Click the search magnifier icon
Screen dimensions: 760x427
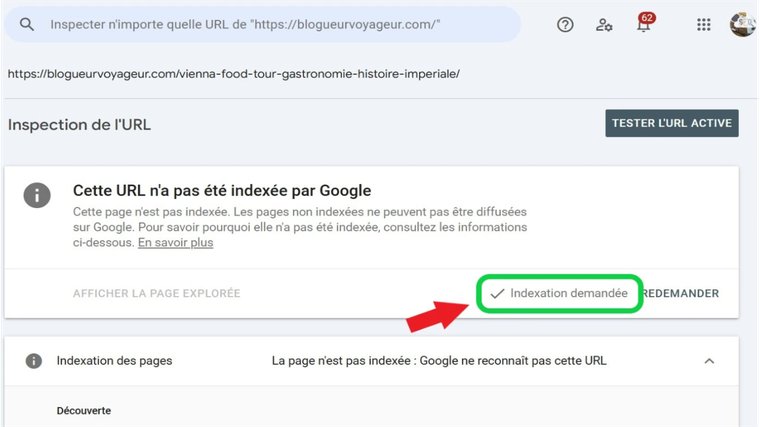27,24
